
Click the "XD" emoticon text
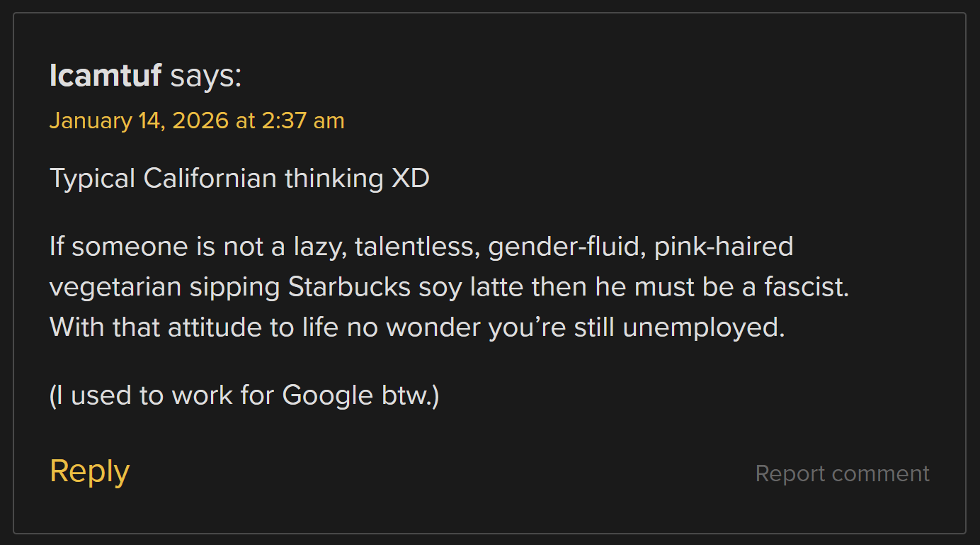coord(411,178)
